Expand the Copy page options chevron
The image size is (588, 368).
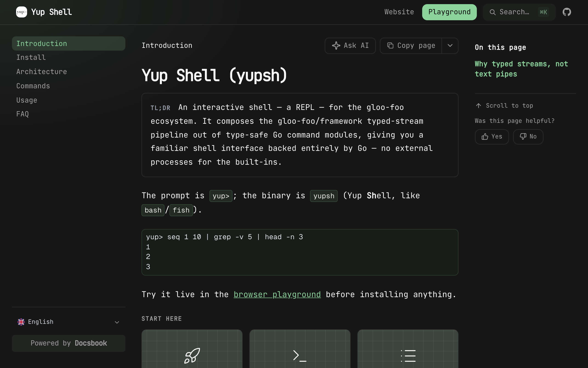[x=450, y=46]
